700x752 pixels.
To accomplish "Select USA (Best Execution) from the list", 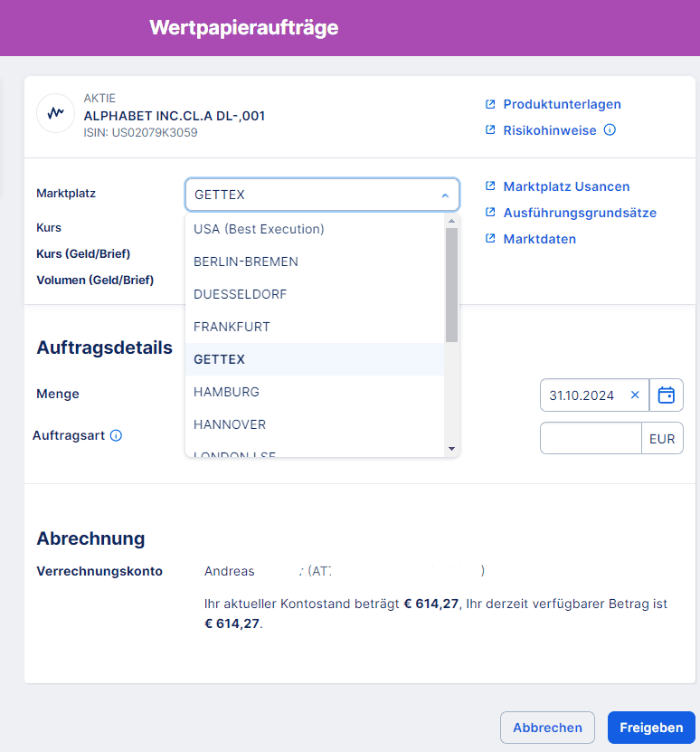I will click(315, 229).
